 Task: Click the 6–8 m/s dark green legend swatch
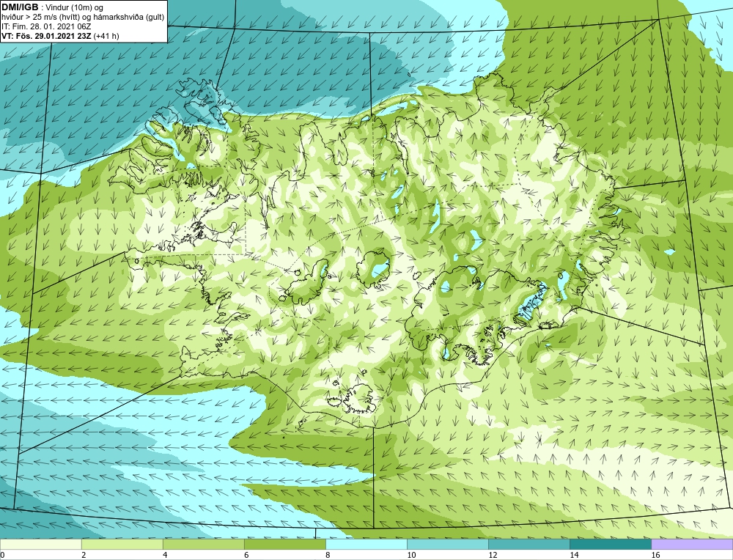[284, 544]
